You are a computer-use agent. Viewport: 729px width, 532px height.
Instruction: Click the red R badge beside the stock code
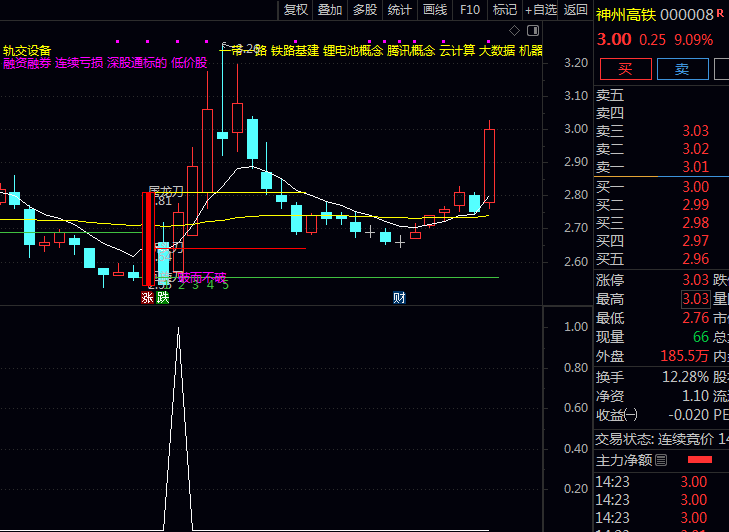(721, 14)
